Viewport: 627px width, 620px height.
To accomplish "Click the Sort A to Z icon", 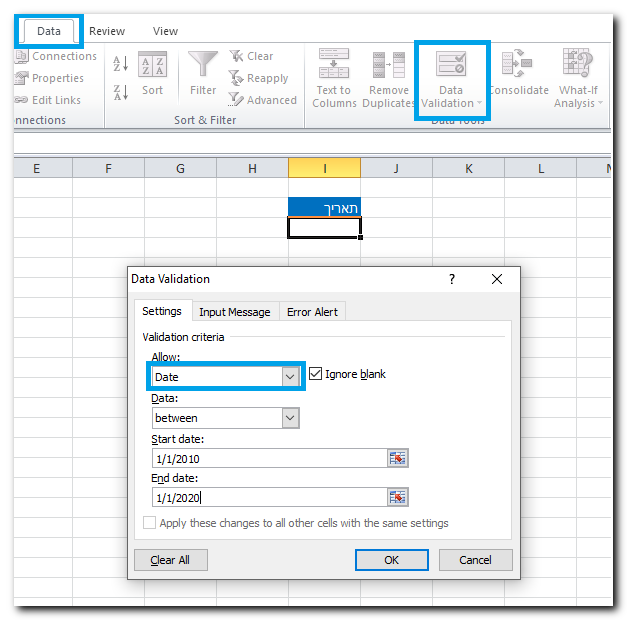I will click(121, 64).
